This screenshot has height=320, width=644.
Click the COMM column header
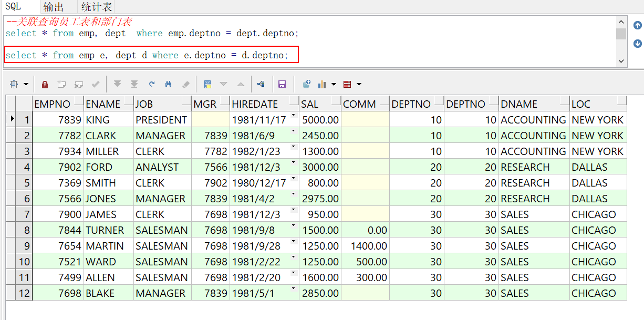(x=365, y=104)
